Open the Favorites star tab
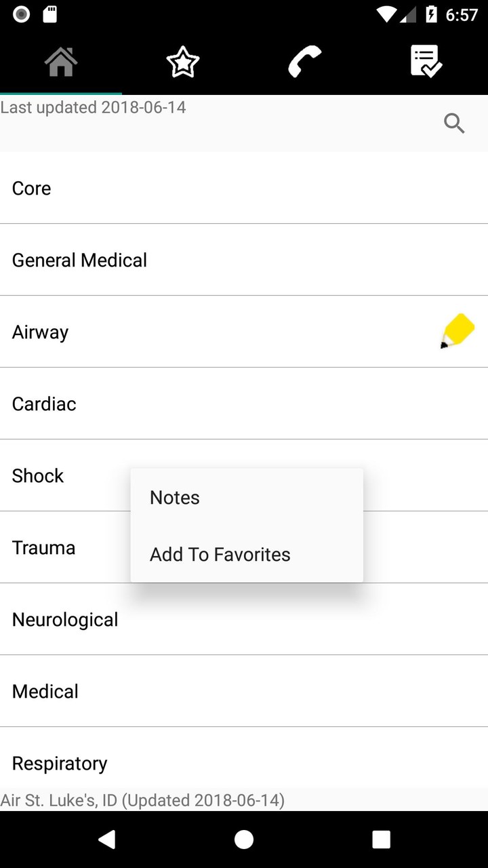 tap(183, 62)
